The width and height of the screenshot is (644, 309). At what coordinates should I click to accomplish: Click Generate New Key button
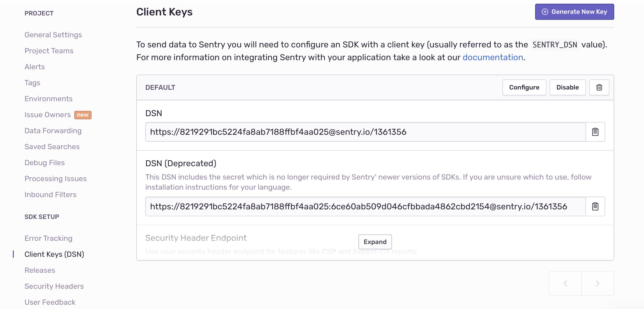[575, 12]
